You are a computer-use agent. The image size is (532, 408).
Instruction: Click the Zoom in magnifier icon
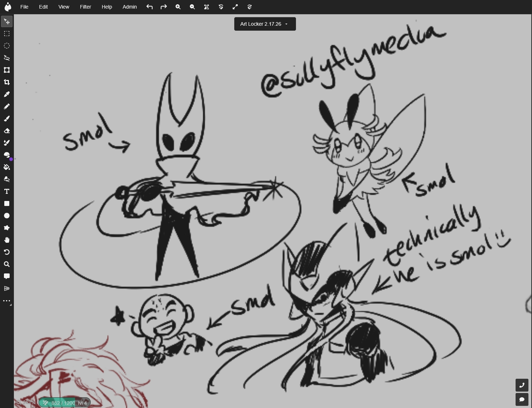tap(178, 7)
